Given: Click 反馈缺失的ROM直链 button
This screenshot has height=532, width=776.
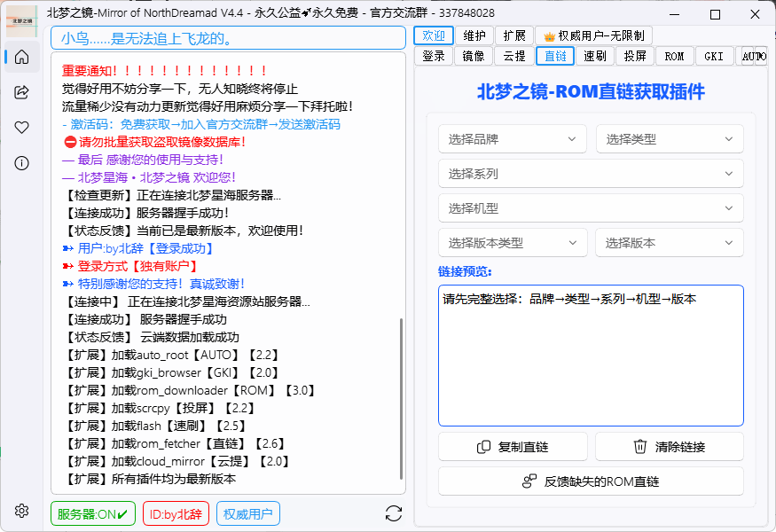Looking at the screenshot, I should 591,481.
